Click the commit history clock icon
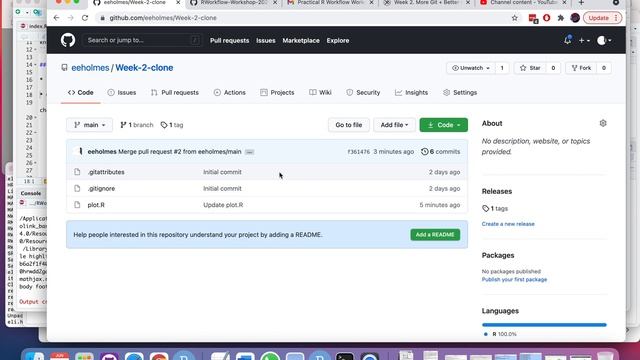Viewport: 640px width, 360px height. coord(424,151)
